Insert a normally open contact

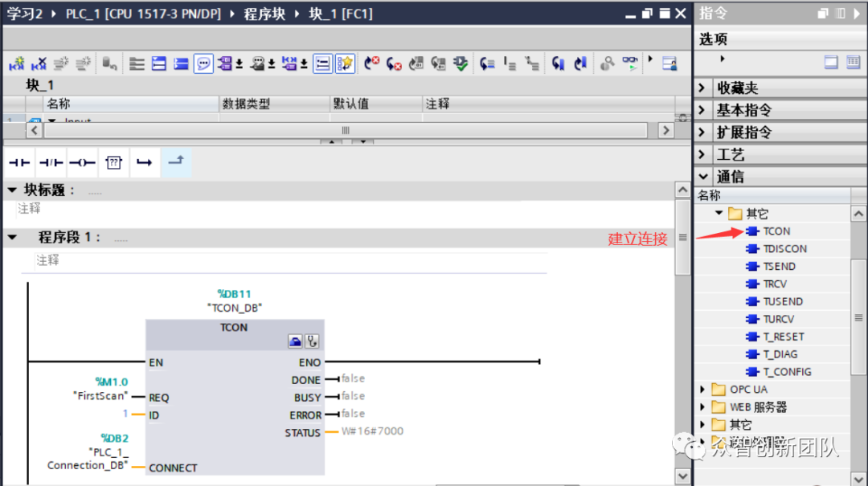(19, 162)
